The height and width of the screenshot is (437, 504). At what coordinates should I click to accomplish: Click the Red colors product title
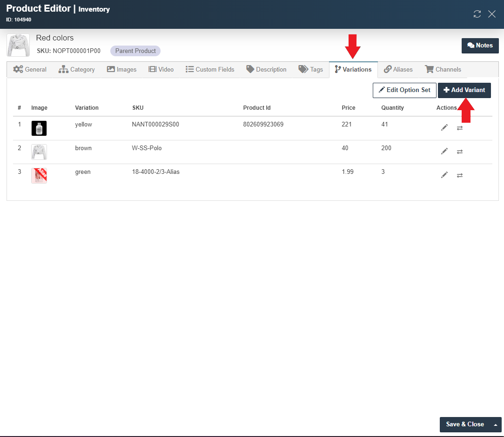click(54, 38)
